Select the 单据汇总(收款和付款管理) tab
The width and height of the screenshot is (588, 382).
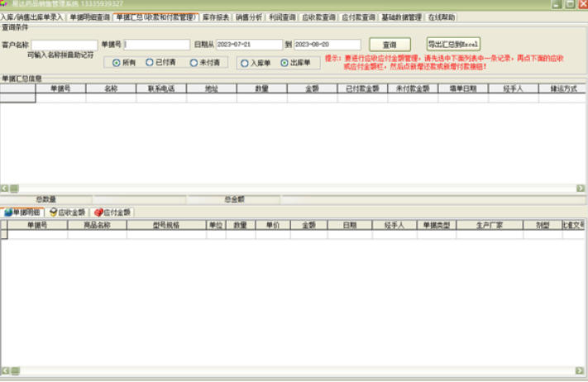click(156, 17)
